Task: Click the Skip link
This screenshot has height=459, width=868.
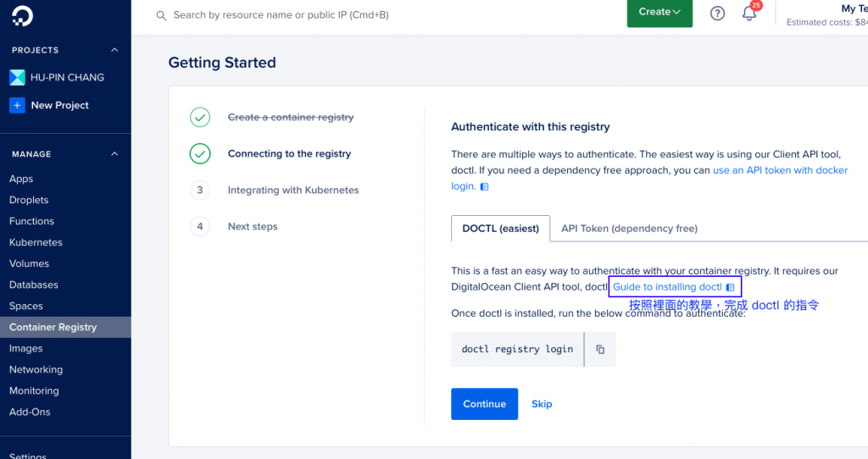Action: (x=542, y=404)
